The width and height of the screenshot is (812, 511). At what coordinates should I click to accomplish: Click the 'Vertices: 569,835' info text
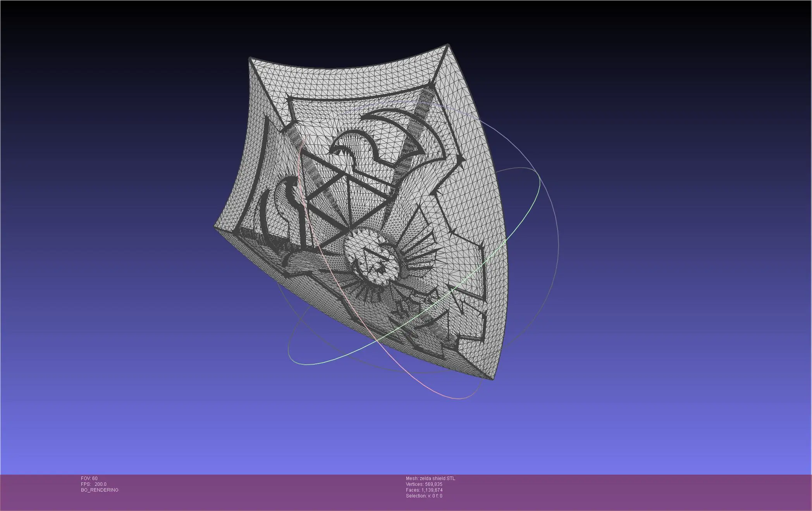[x=424, y=484]
